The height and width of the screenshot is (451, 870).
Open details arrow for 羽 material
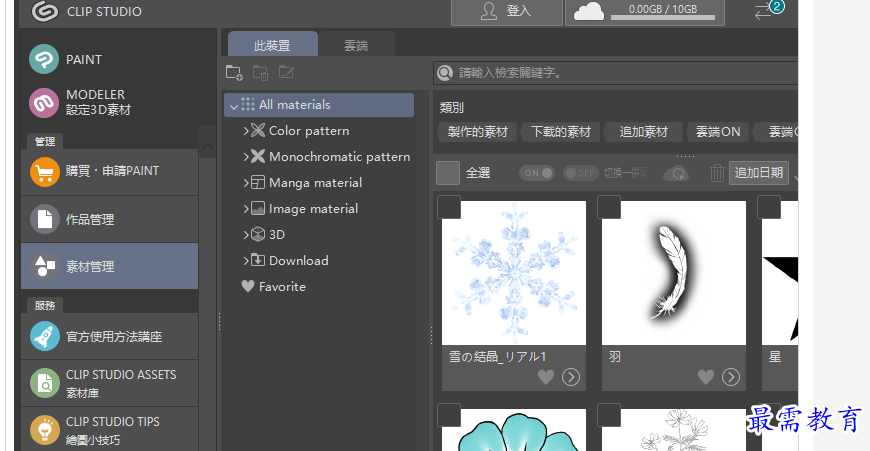pos(731,377)
